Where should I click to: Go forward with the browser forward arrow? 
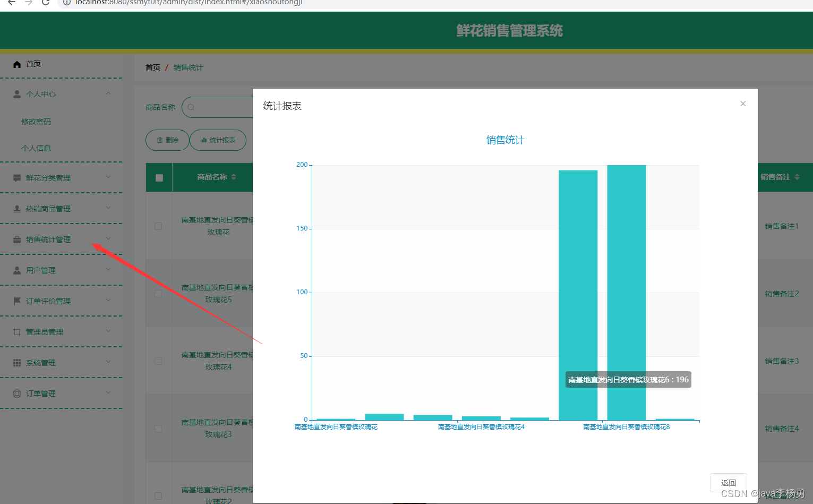tap(29, 2)
